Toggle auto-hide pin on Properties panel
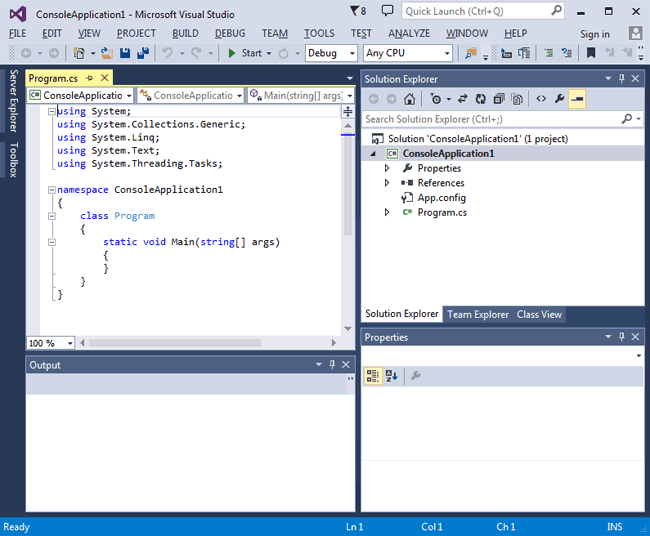 tap(621, 337)
